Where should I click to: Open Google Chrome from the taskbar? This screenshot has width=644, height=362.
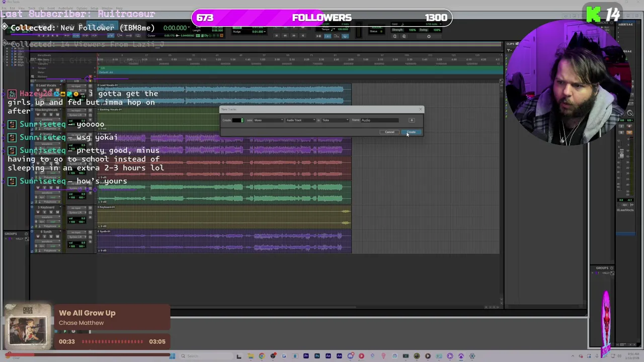click(x=262, y=356)
